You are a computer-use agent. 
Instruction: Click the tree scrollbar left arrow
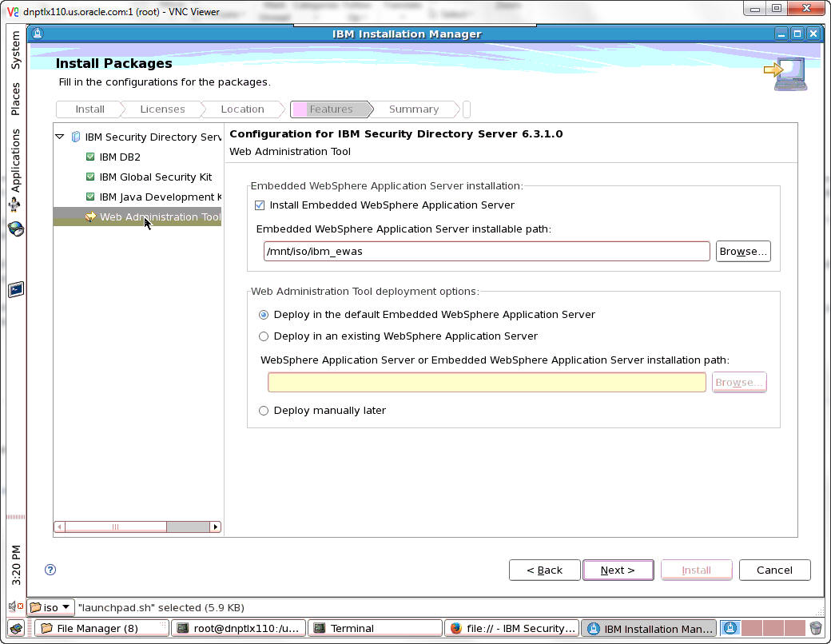59,527
